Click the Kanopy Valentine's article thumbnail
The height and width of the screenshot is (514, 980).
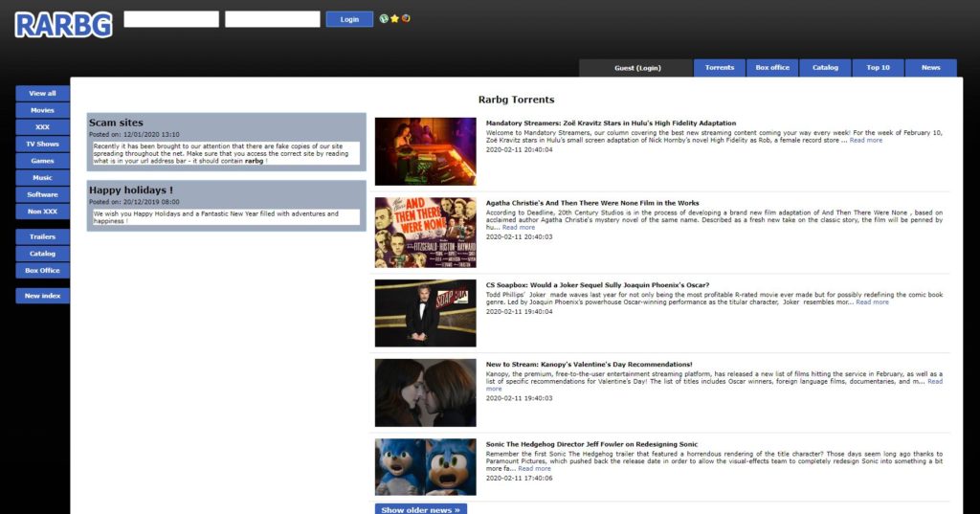[x=425, y=392]
